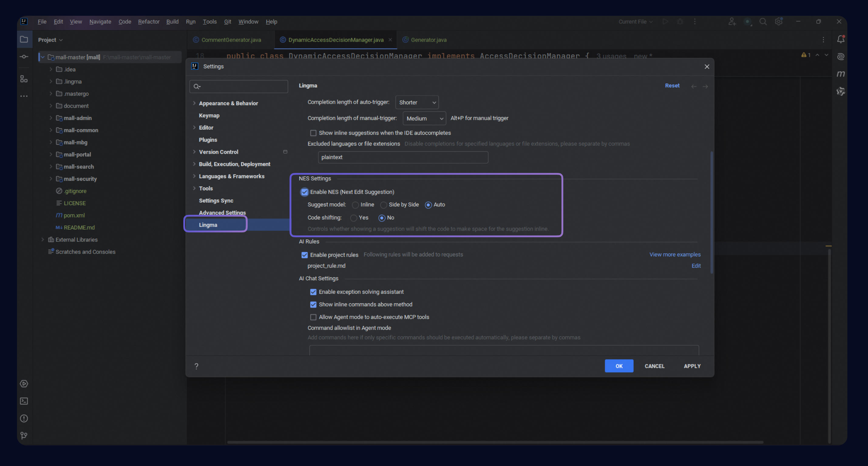Click the APPLY button
868x466 pixels.
pos(692,366)
